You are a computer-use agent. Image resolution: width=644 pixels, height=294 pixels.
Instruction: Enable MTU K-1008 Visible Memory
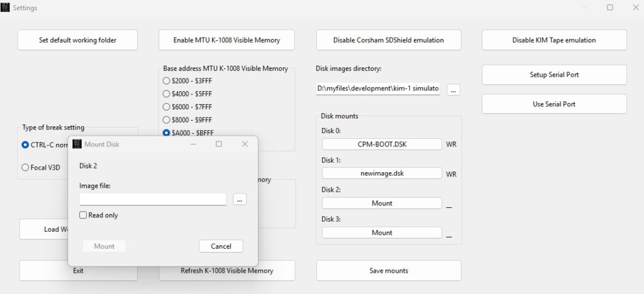click(x=226, y=40)
